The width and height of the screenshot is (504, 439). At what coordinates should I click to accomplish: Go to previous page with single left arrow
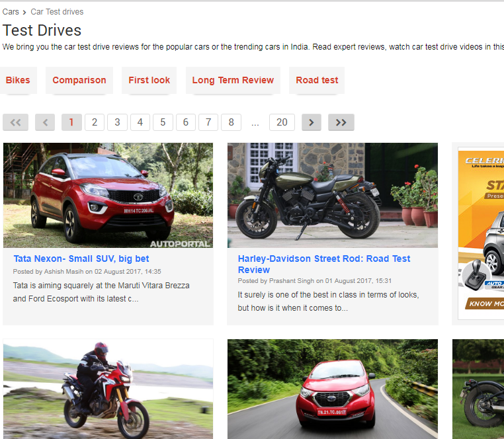pyautogui.click(x=45, y=122)
